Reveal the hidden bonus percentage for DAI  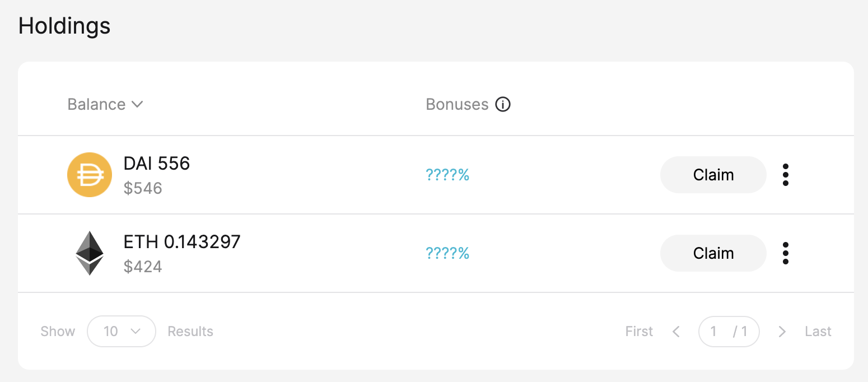tap(447, 174)
